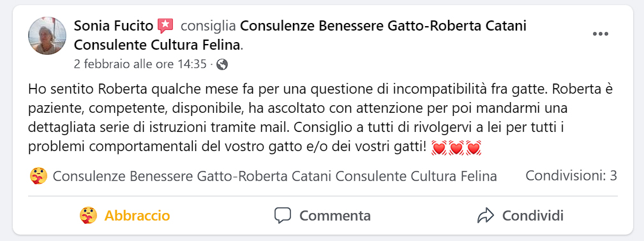644x241 pixels.
Task: Open the Condivisioni: 3 shares list
Action: point(571,176)
